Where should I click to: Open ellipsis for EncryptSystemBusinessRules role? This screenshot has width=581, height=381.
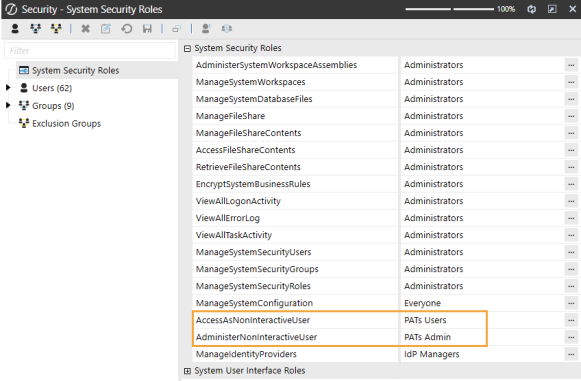click(x=571, y=185)
